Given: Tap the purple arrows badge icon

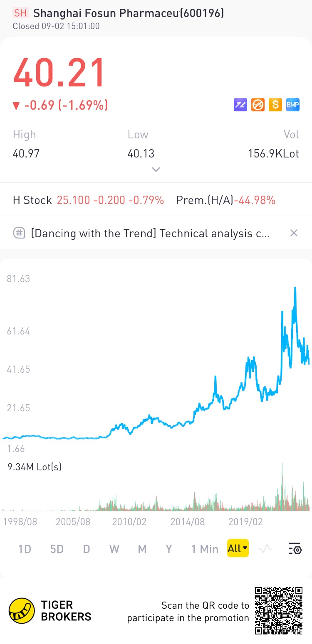Looking at the screenshot, I should click(240, 105).
